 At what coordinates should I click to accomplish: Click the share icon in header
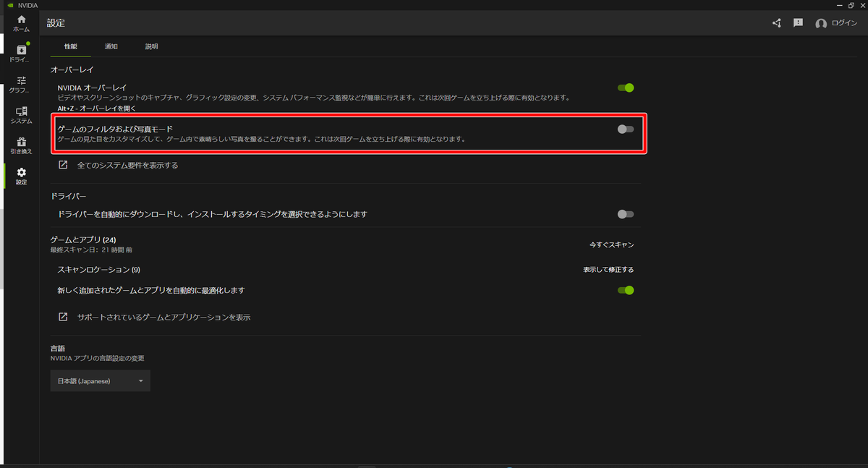coord(776,23)
